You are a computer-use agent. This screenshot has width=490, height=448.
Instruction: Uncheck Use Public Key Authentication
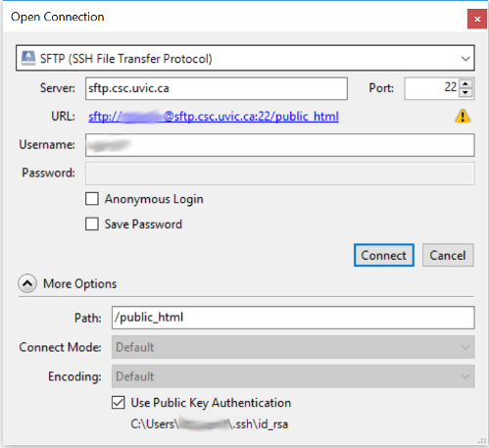[119, 403]
